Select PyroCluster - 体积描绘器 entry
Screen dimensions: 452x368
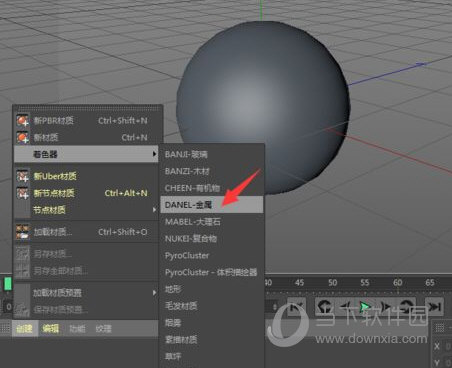[x=212, y=272]
